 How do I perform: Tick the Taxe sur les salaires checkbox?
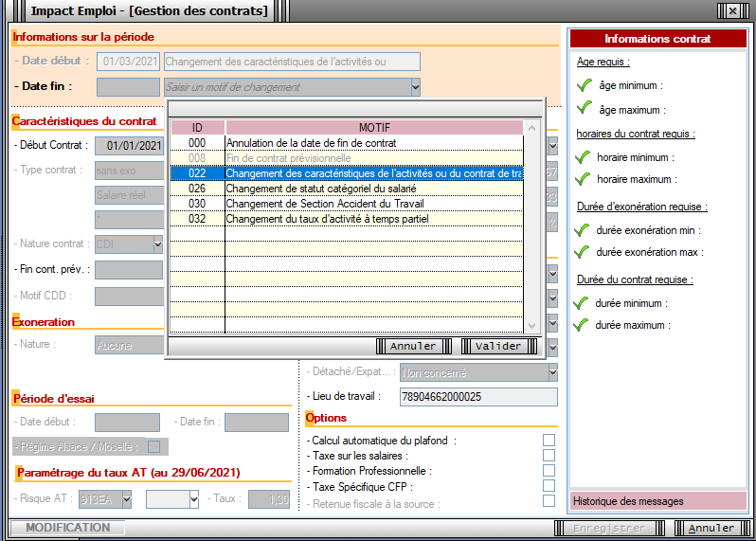point(549,455)
